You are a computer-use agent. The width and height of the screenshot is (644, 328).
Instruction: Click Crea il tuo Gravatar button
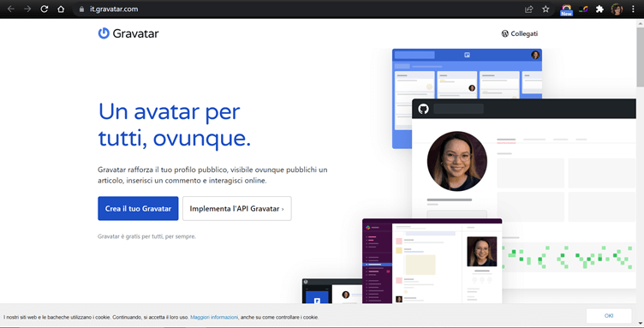coord(138,209)
